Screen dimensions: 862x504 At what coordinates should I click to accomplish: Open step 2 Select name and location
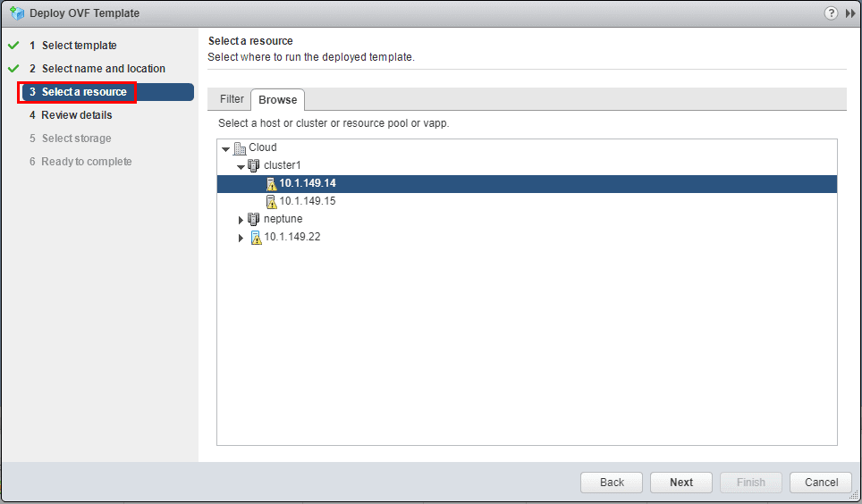click(103, 69)
